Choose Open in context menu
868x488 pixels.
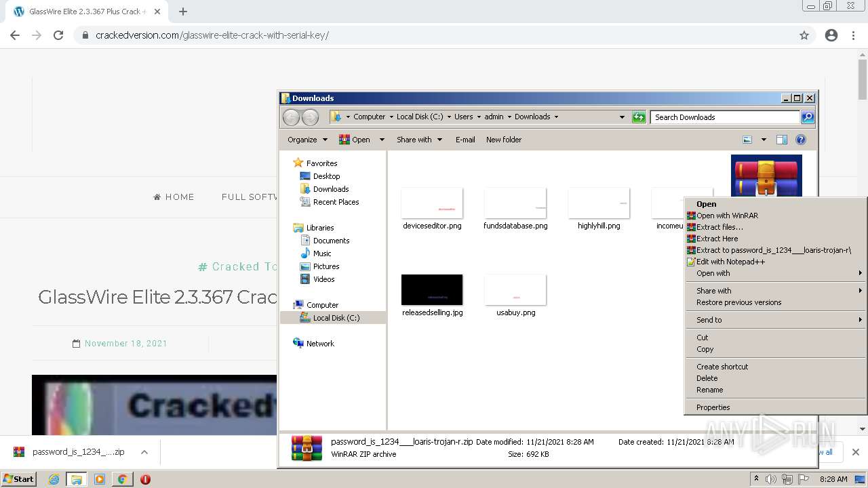(x=776, y=204)
